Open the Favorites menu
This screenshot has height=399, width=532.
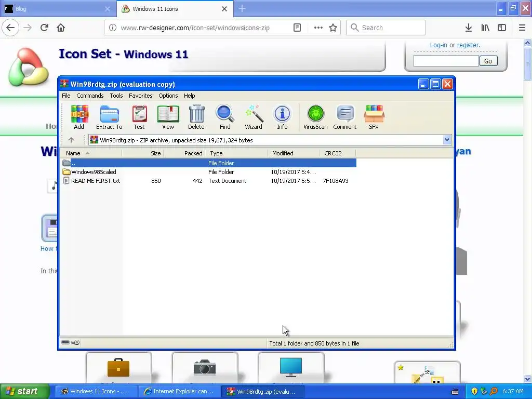[140, 96]
